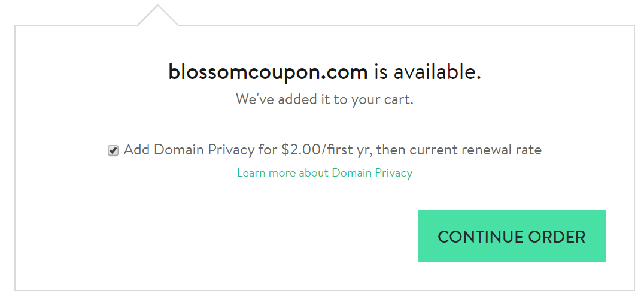Proceed via the green CONTINUE ORDER button
The width and height of the screenshot is (644, 303).
(511, 236)
